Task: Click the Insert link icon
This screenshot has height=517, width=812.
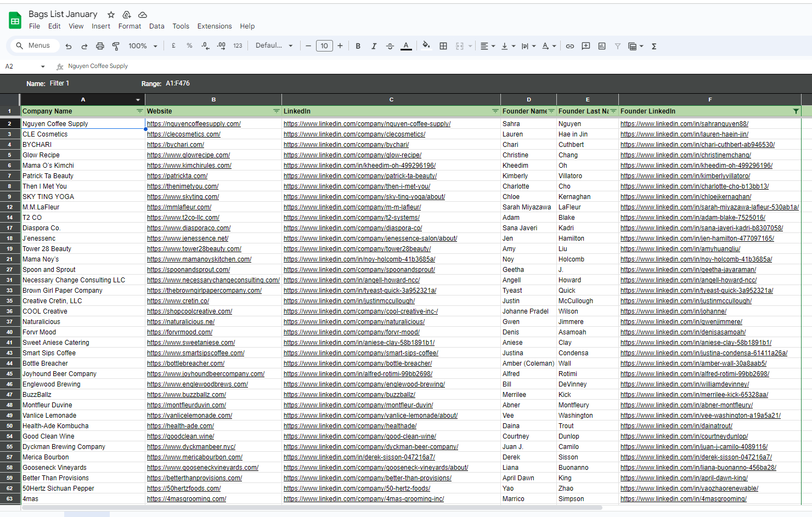Action: [x=570, y=46]
